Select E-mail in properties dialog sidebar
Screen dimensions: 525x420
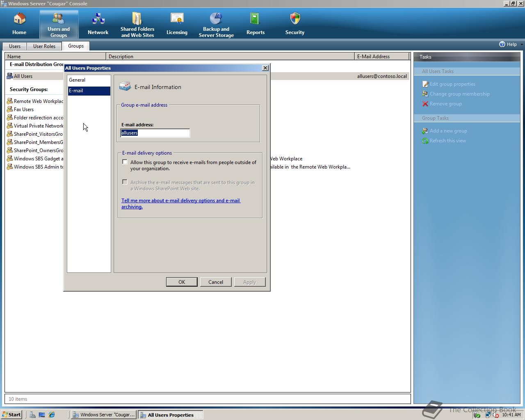[x=89, y=91]
